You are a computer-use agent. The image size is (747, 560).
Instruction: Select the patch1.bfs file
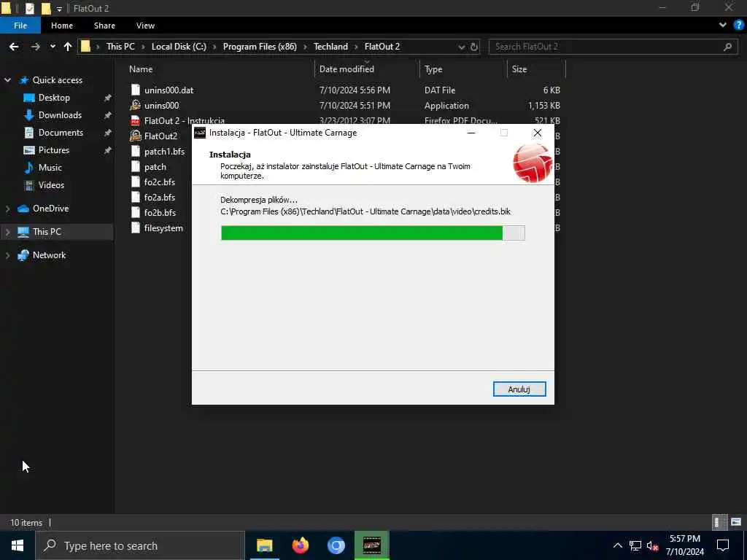click(164, 152)
